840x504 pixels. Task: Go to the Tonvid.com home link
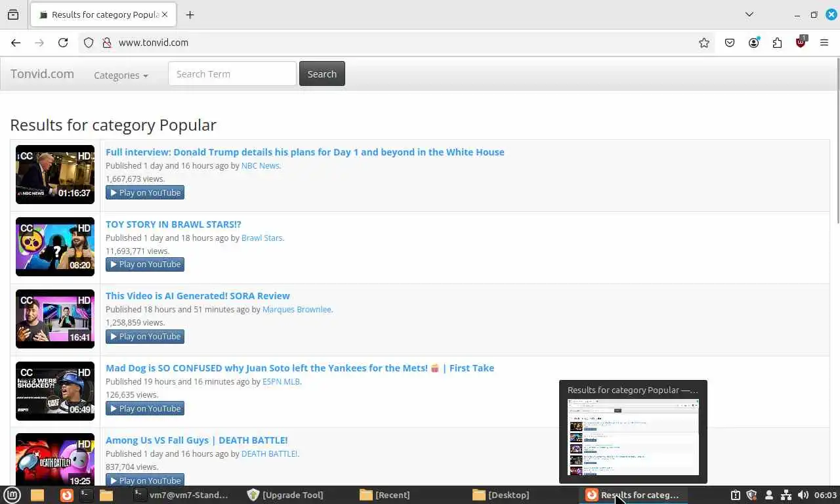tap(42, 73)
